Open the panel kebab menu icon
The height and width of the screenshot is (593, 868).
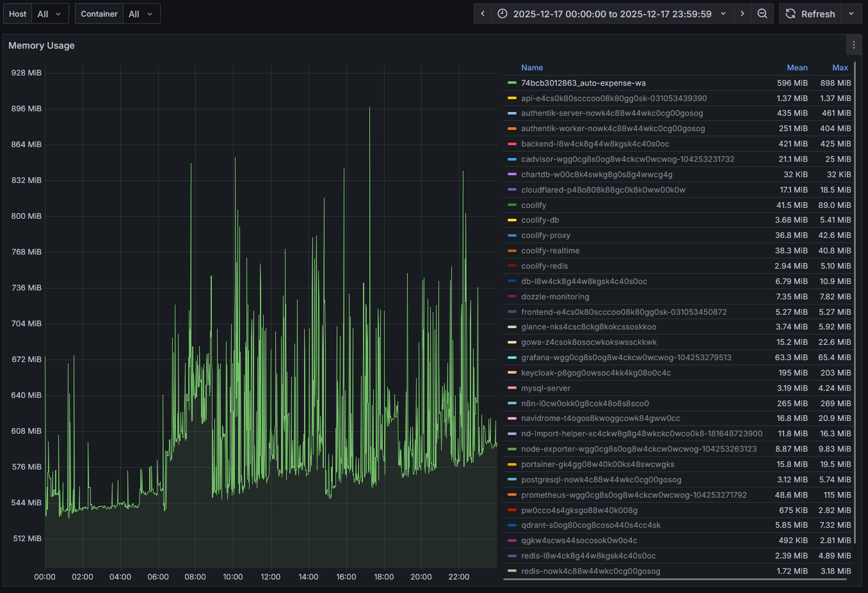[854, 45]
